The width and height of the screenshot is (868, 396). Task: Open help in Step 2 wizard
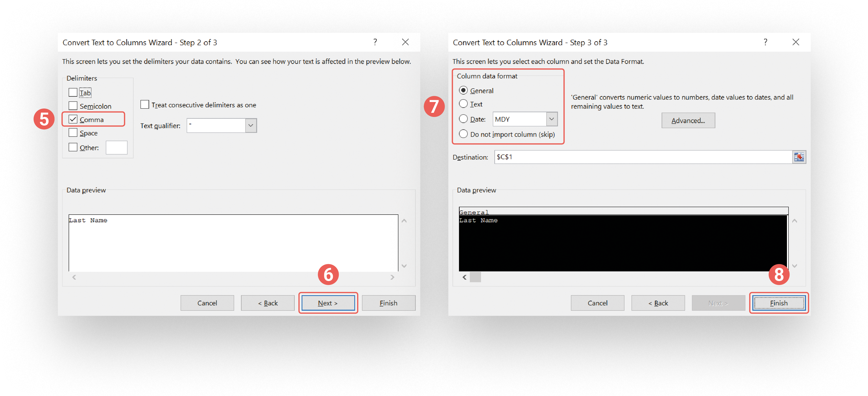375,42
